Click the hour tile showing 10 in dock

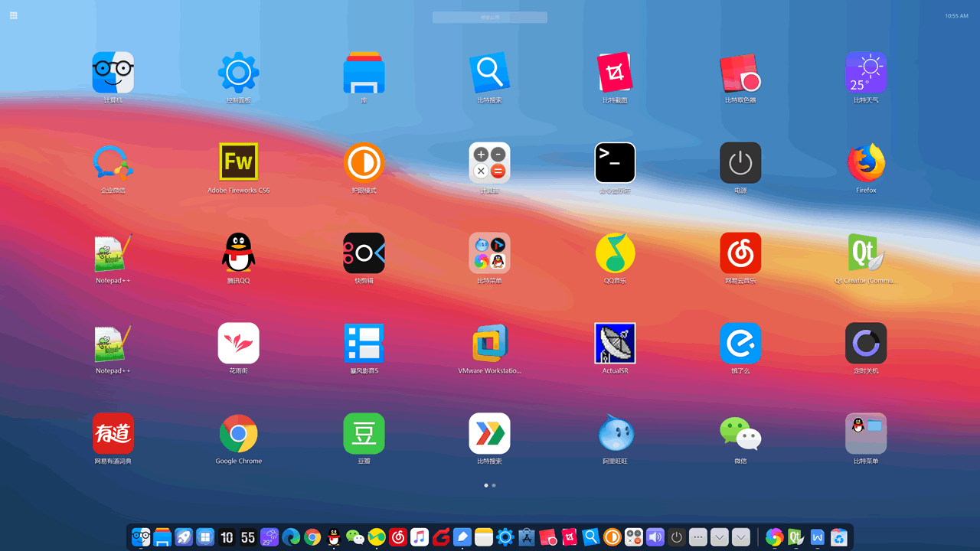pyautogui.click(x=227, y=537)
